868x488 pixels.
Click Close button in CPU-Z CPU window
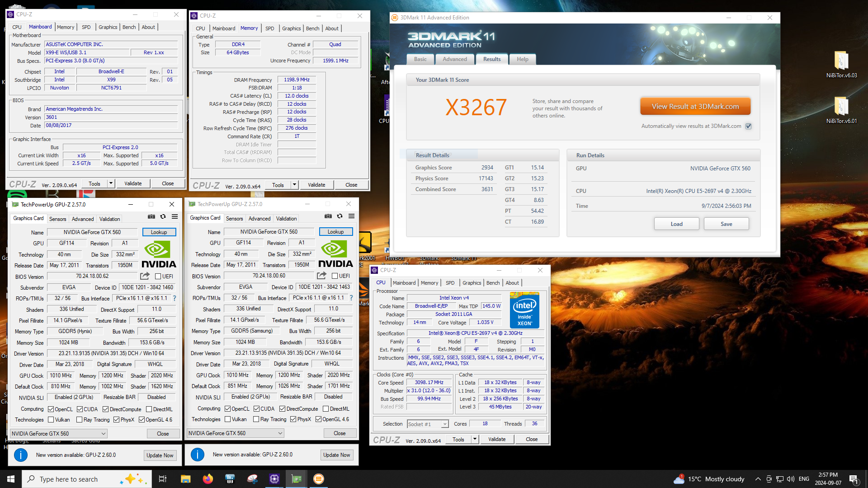532,439
